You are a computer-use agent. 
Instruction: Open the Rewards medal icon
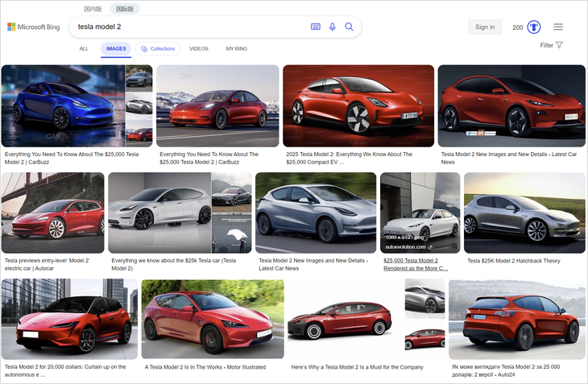[x=533, y=27]
